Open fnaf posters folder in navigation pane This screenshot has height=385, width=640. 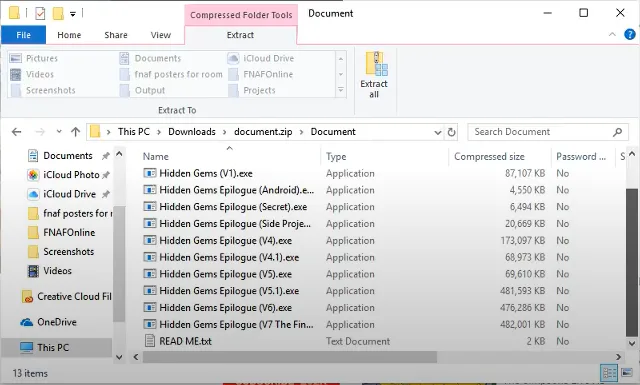click(x=69, y=213)
